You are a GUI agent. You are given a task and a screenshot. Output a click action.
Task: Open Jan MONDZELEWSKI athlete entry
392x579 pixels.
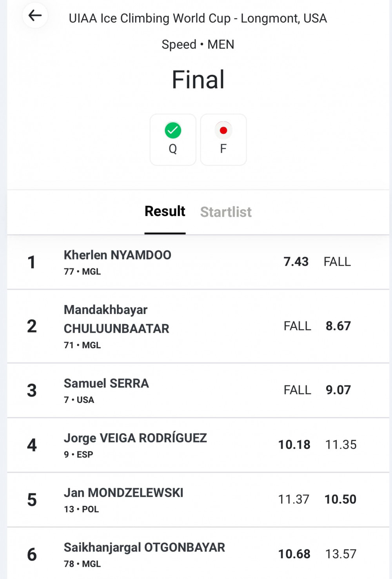(x=198, y=500)
